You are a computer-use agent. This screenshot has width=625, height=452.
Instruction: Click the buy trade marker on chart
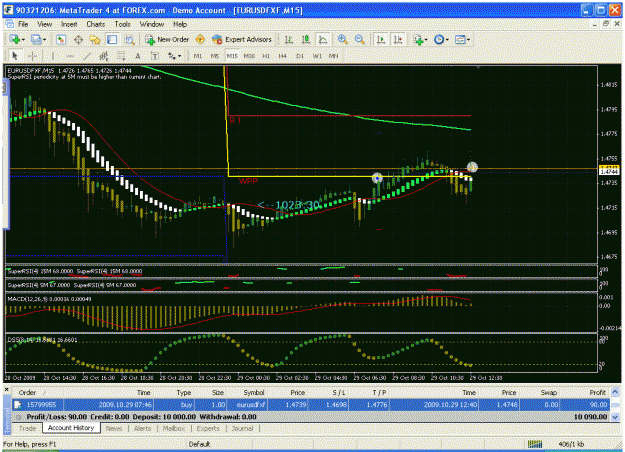pos(377,178)
